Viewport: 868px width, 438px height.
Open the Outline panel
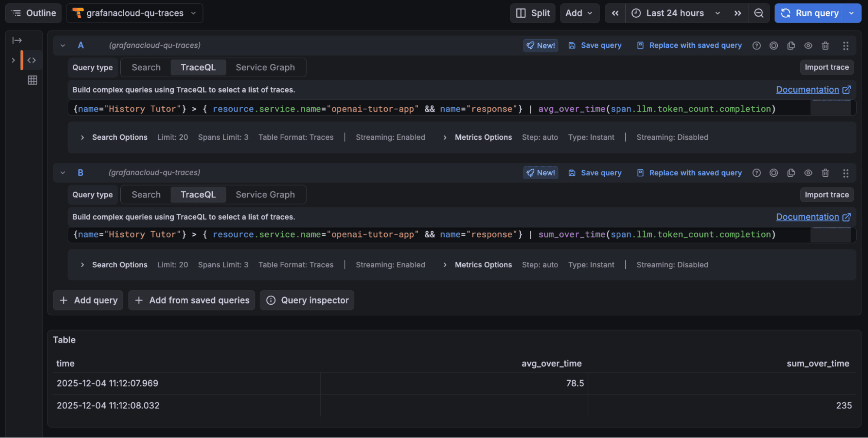pyautogui.click(x=33, y=13)
